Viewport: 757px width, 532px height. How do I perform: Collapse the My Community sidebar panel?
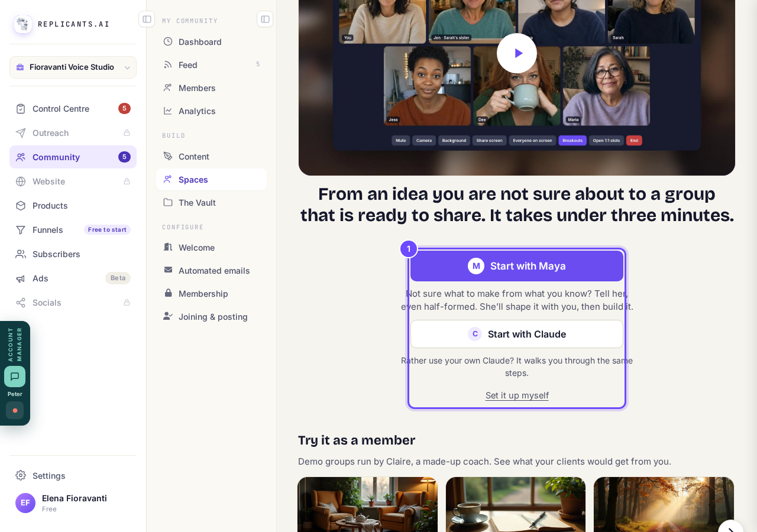(x=265, y=19)
